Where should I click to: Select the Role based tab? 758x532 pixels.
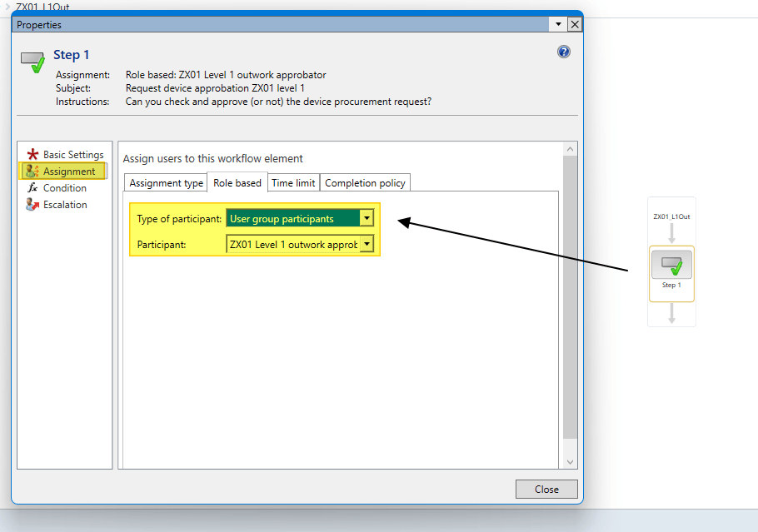tap(237, 182)
